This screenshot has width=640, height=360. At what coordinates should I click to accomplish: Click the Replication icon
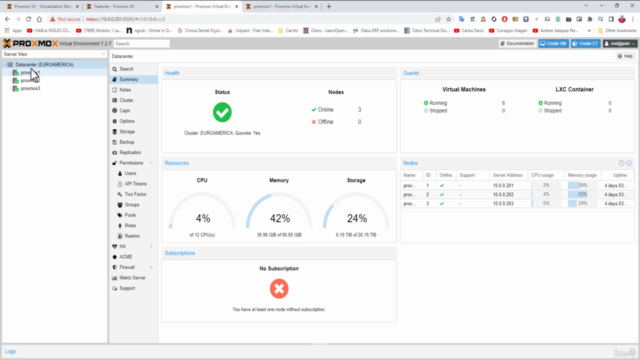click(115, 152)
